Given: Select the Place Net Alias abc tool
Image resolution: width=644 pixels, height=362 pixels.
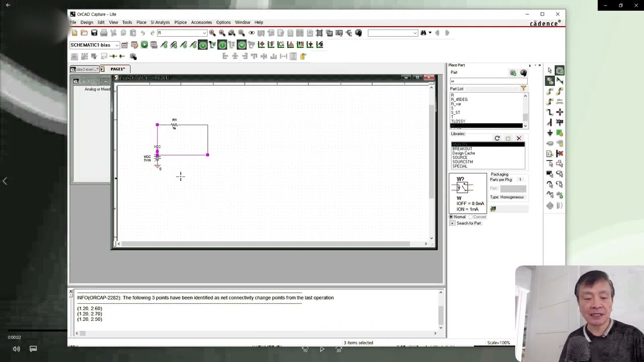Looking at the screenshot, I should tap(559, 102).
